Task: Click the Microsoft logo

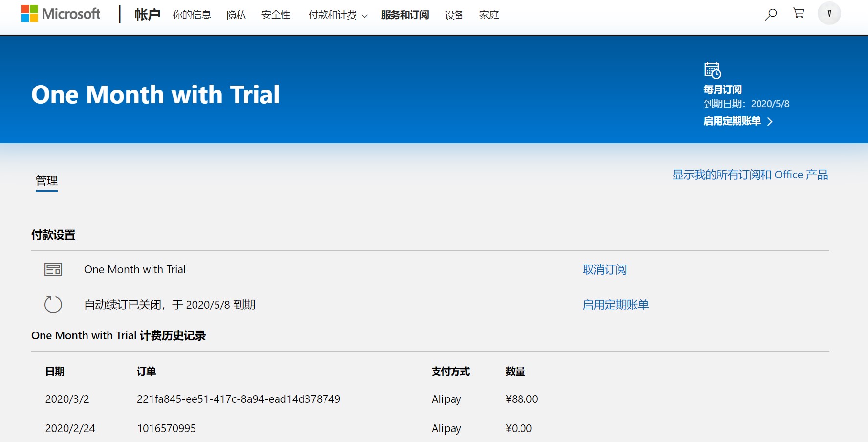Action: pyautogui.click(x=61, y=14)
